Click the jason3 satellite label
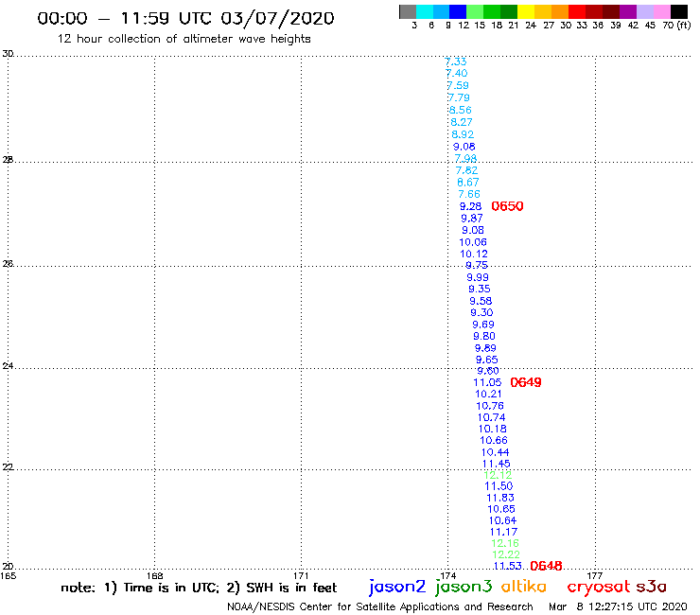The image size is (700, 615). click(464, 587)
